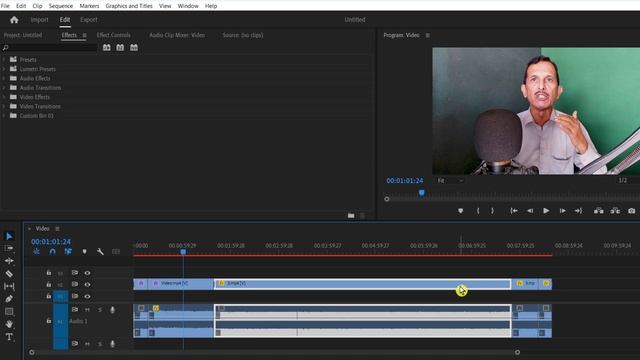Mute the Audio 1 track
The height and width of the screenshot is (360, 640).
tap(87, 310)
